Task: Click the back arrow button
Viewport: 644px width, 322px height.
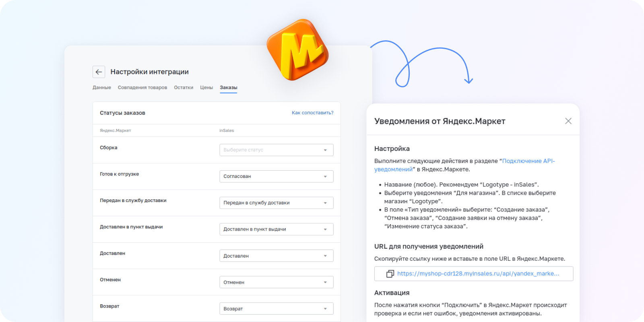Action: point(99,72)
